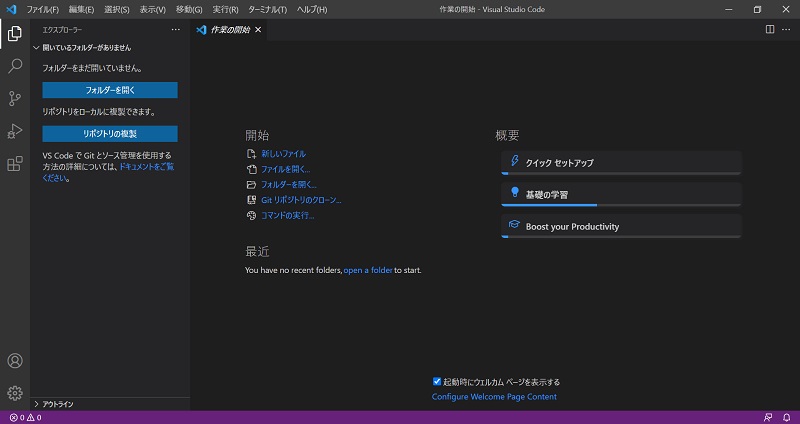Open the Boost your Productivity walkthrough card

tap(621, 226)
